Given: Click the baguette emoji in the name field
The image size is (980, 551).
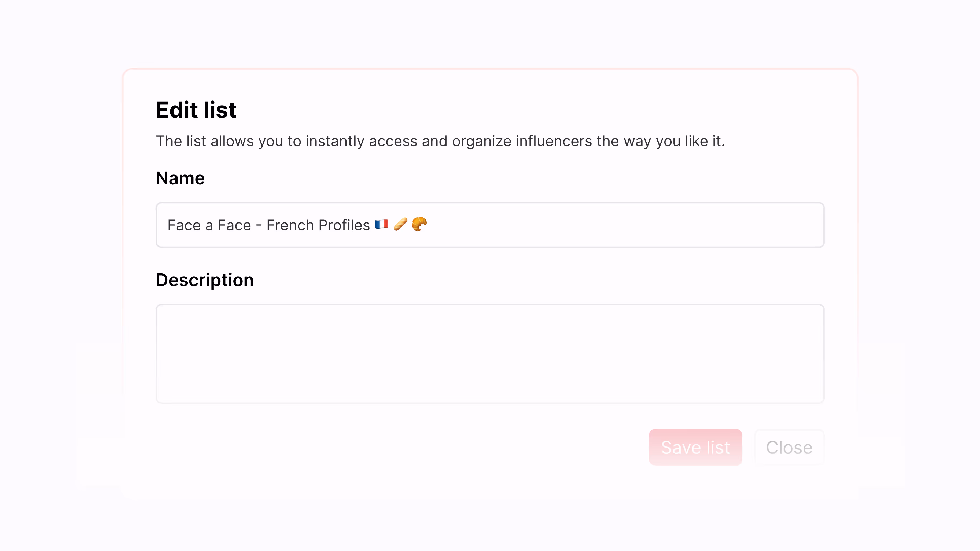Looking at the screenshot, I should 401,225.
